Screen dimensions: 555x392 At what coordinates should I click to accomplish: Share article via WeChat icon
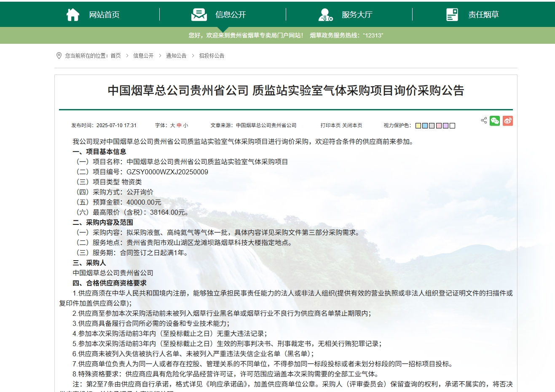coord(495,121)
